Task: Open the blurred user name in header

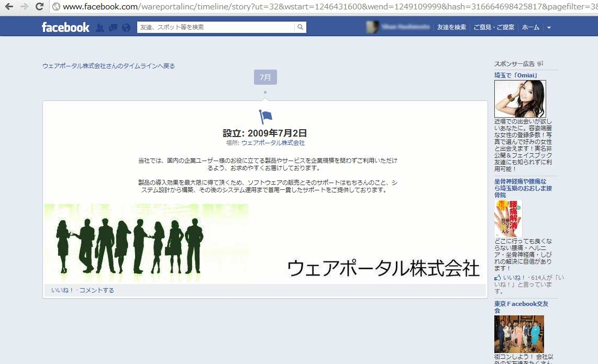Action: pyautogui.click(x=406, y=27)
